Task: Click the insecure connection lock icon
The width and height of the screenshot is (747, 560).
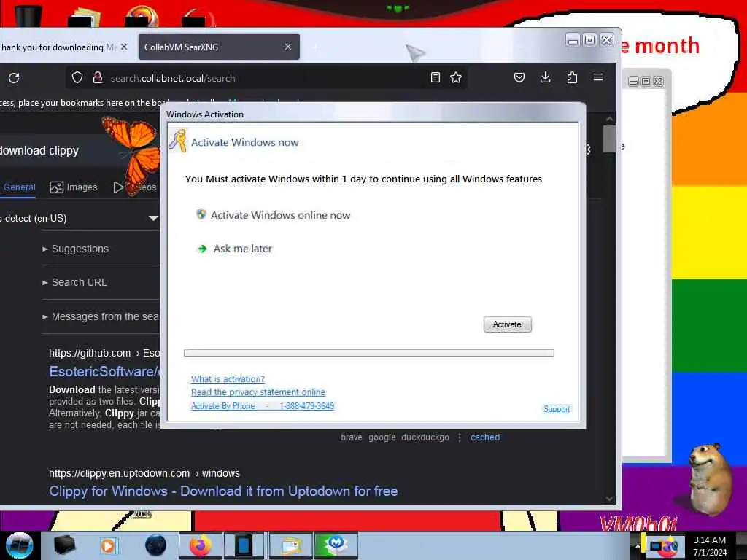Action: click(x=98, y=77)
